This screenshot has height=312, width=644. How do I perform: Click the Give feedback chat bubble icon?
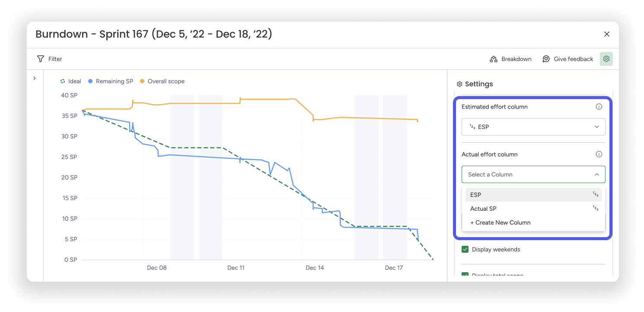click(x=546, y=59)
